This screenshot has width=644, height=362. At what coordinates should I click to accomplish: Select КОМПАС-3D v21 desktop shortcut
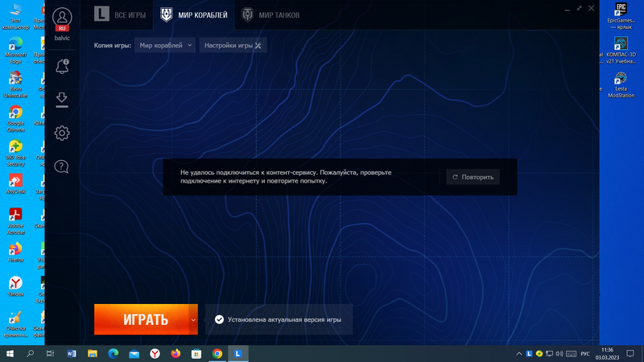coord(621,51)
